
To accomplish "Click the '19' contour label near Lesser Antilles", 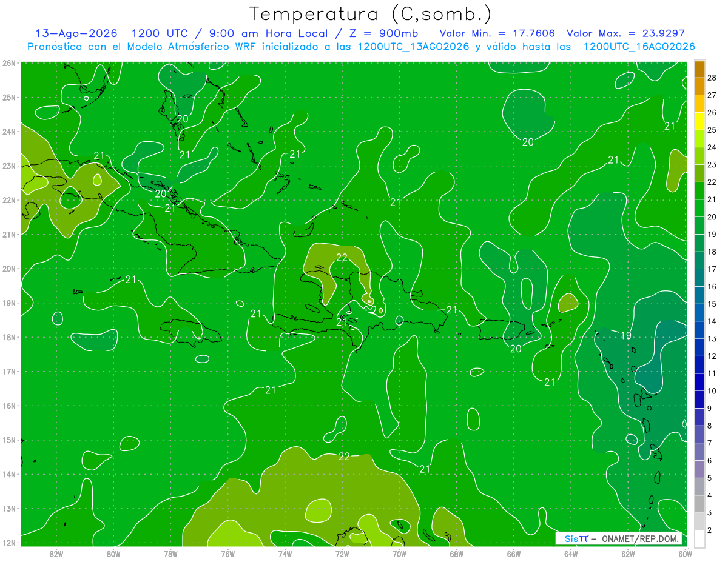I will 626,335.
